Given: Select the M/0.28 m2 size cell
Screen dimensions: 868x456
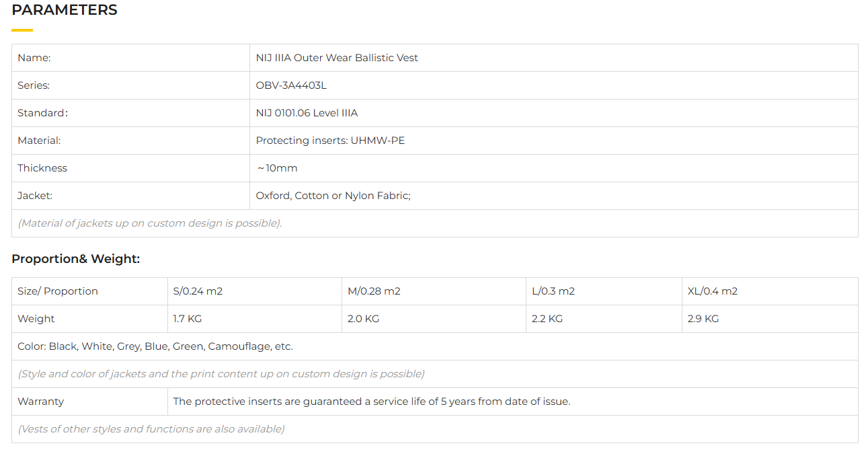Looking at the screenshot, I should [374, 291].
